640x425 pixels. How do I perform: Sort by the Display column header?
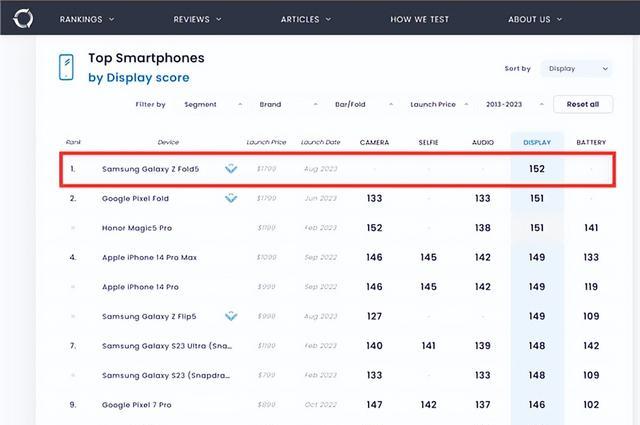[537, 142]
